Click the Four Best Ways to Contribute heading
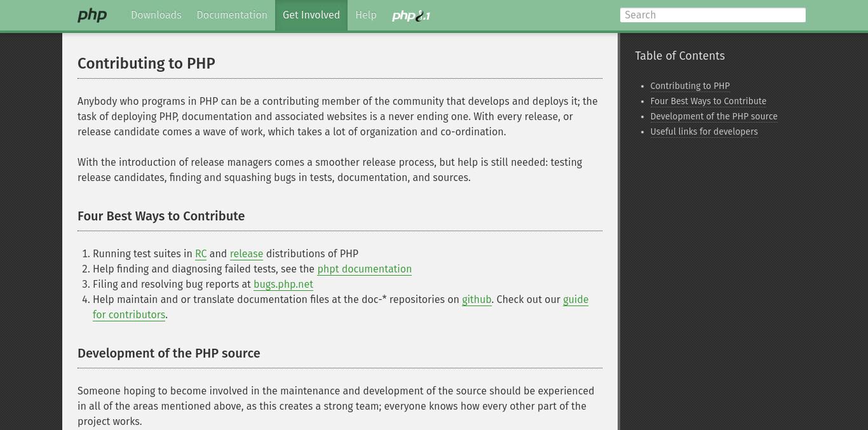The image size is (868, 430). (x=161, y=216)
